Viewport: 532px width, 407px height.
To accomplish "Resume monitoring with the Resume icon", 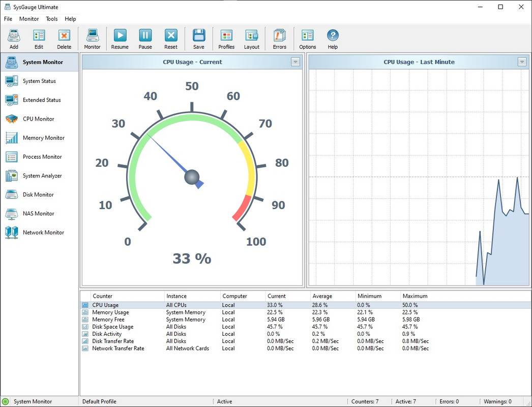I will tap(120, 39).
